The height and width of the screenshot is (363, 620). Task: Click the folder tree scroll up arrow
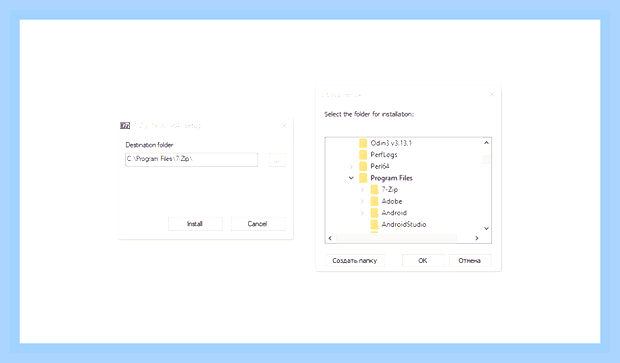pos(486,143)
